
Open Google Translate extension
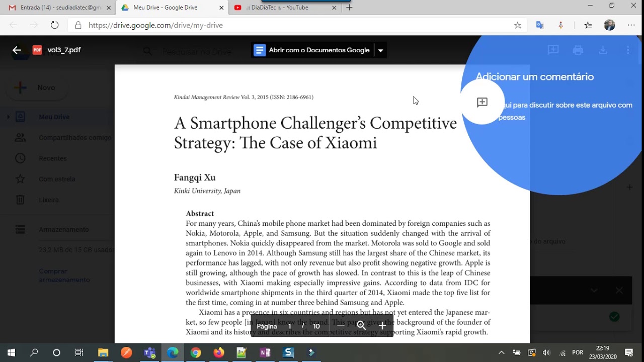tap(540, 25)
